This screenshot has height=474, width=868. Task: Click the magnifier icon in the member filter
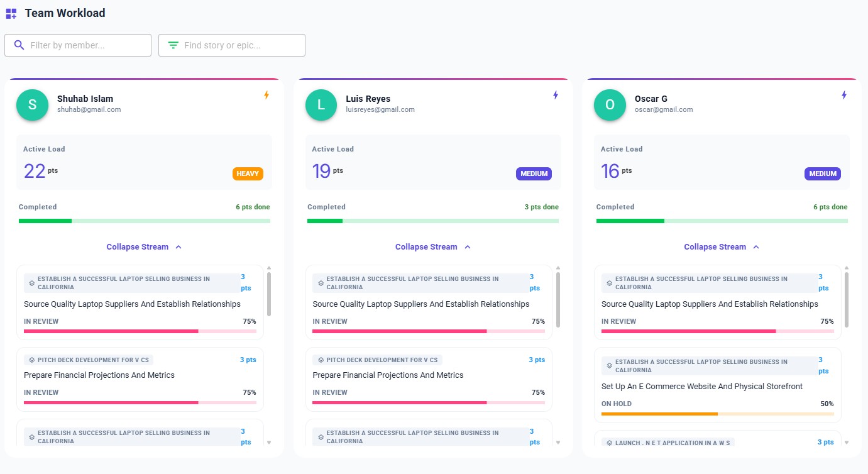point(19,45)
